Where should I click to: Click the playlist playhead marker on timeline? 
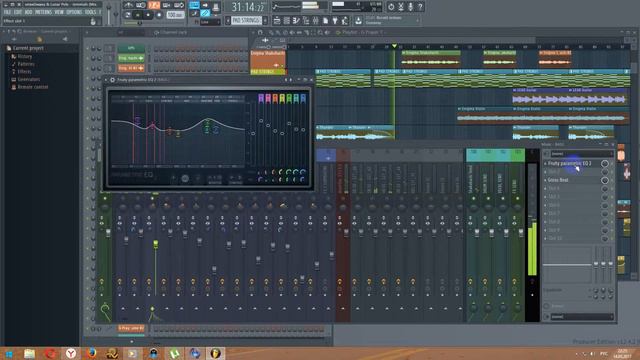click(x=394, y=46)
